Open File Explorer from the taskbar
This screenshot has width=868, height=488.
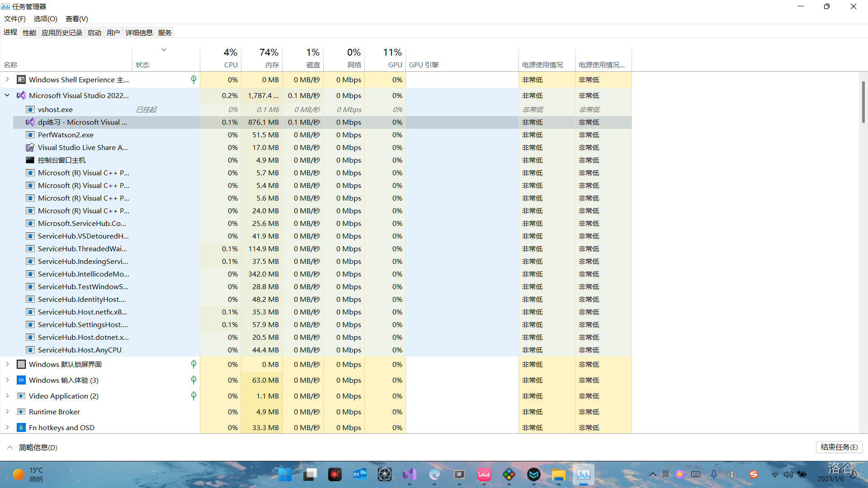tap(558, 474)
